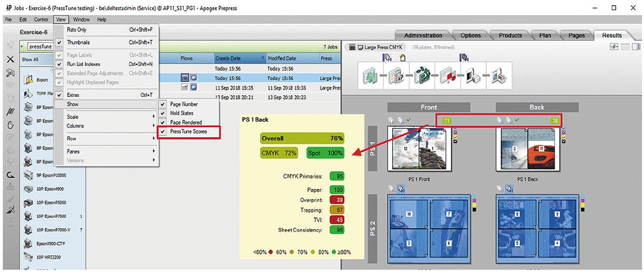Open the Window menu
The width and height of the screenshot is (644, 272).
pyautogui.click(x=81, y=20)
